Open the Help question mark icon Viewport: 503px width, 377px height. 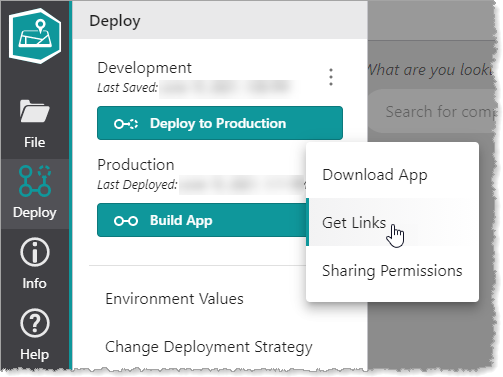[x=35, y=323]
